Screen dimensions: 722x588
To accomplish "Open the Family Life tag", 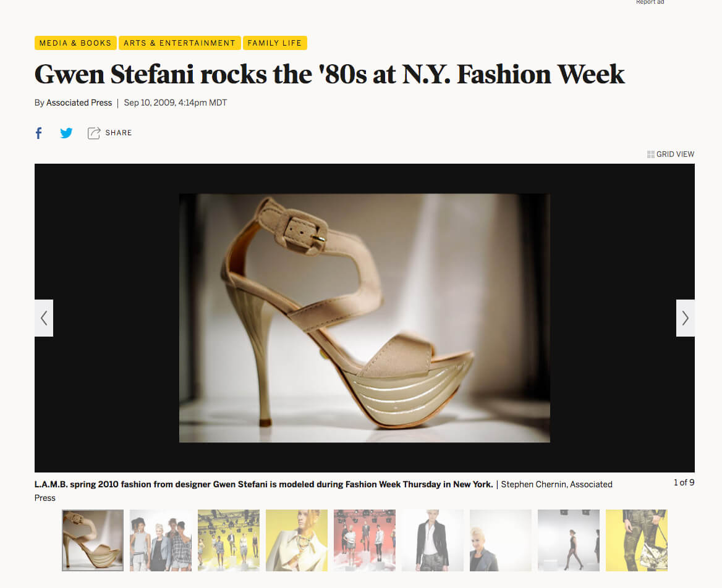I will click(274, 43).
